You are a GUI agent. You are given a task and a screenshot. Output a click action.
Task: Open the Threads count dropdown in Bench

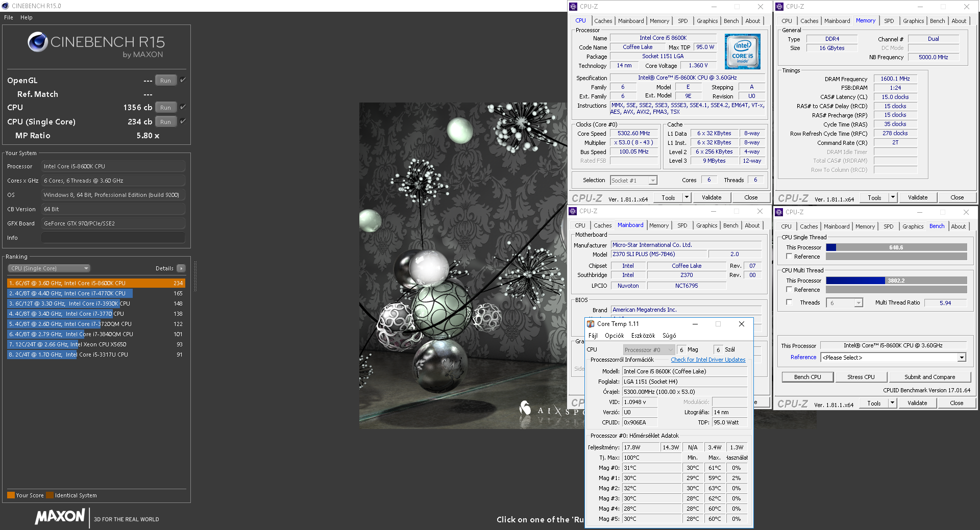845,303
